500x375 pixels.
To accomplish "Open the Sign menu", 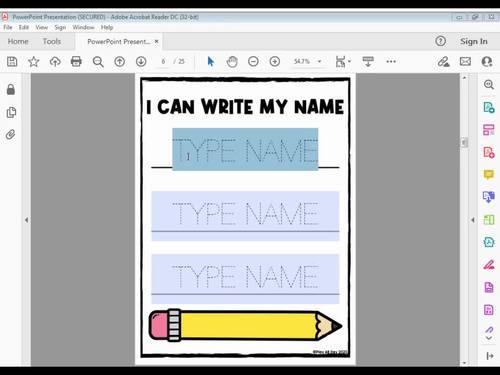I will pos(60,27).
